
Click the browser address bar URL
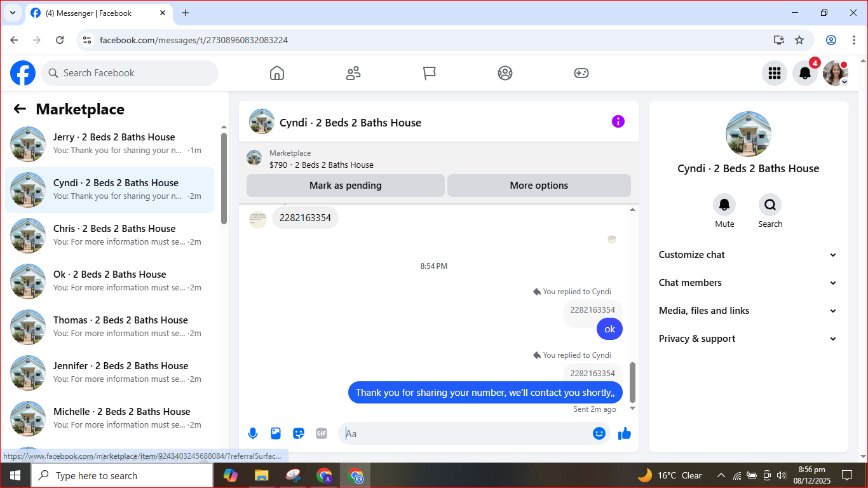pyautogui.click(x=194, y=40)
